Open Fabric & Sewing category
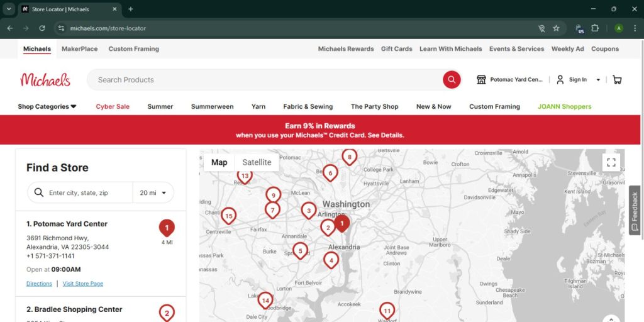 point(308,106)
